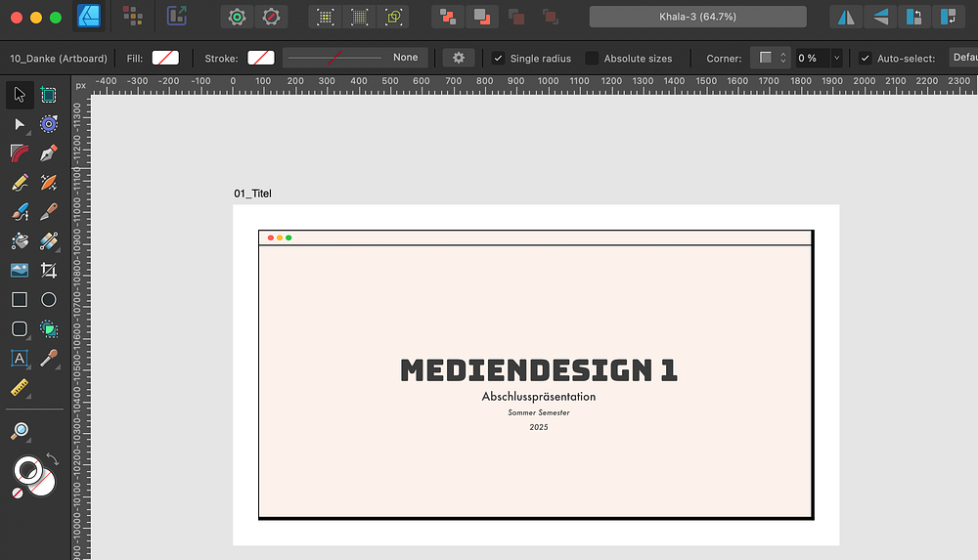Viewport: 978px width, 560px height.
Task: Select the Pen tool
Action: (x=49, y=153)
